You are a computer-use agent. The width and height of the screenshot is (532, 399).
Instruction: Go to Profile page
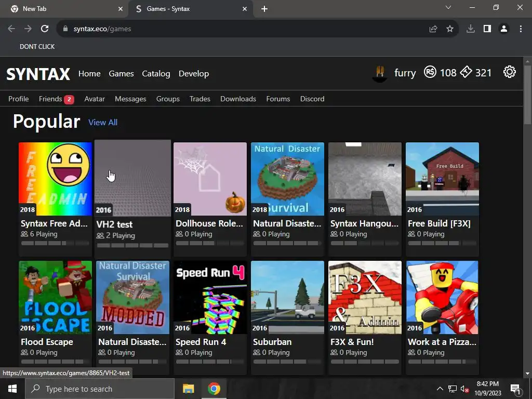coord(18,99)
